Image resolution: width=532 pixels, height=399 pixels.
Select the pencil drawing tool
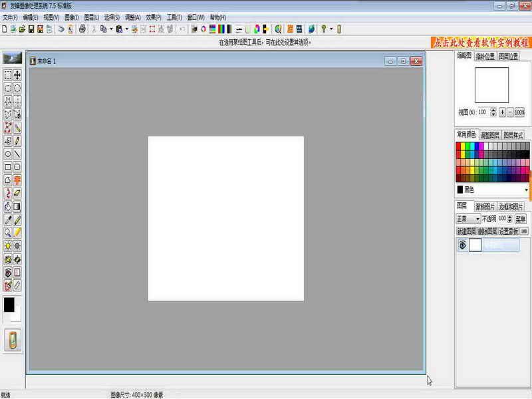point(17,220)
